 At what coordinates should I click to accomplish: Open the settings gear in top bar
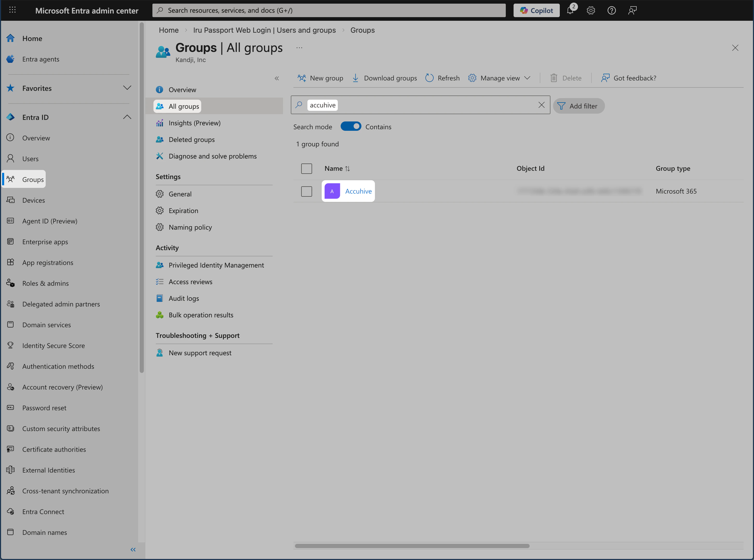point(591,10)
